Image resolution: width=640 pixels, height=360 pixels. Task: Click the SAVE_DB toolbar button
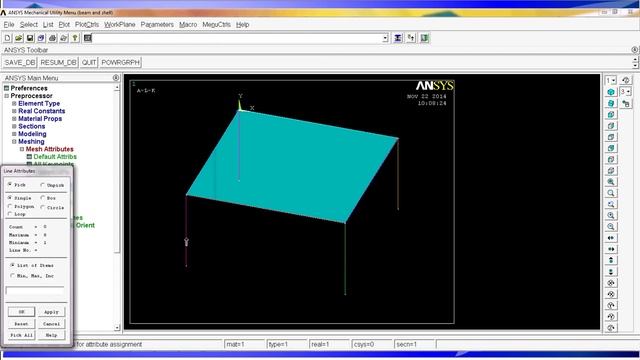point(20,62)
